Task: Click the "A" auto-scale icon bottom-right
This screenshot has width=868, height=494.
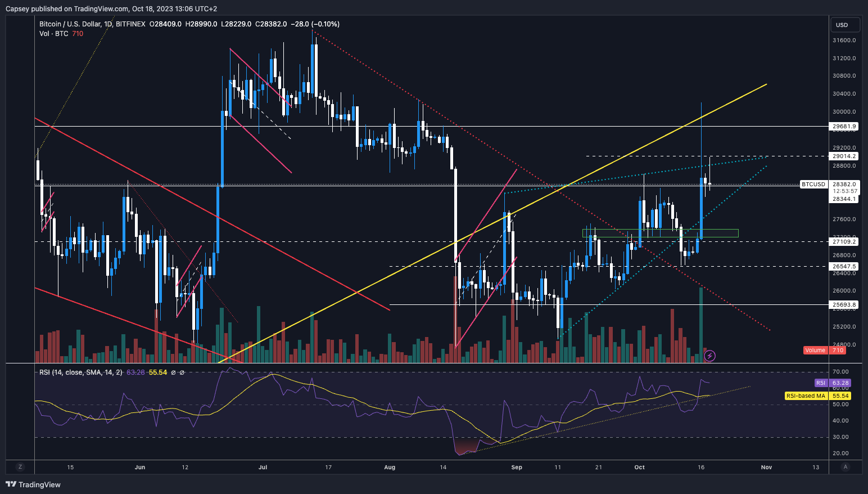Action: [846, 467]
